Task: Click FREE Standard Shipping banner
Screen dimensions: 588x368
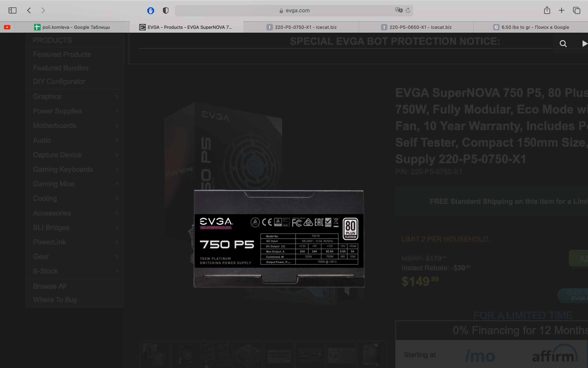Action: coord(492,201)
